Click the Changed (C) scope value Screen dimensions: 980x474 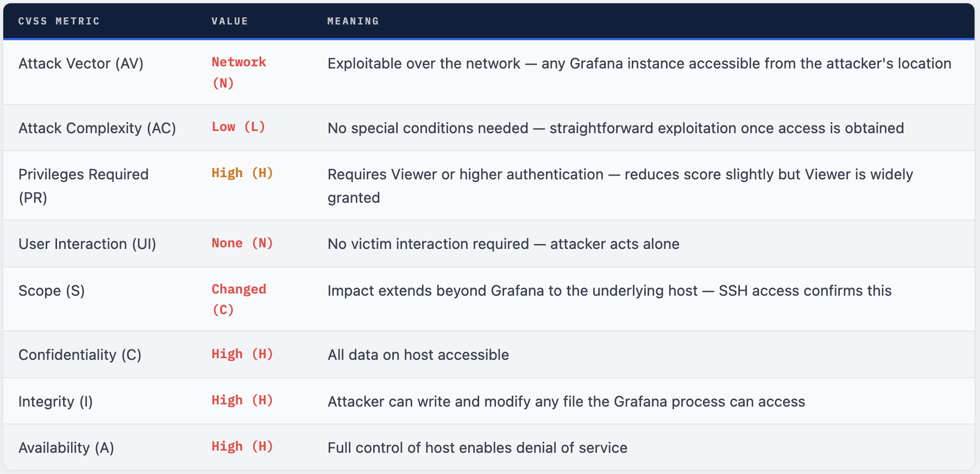pyautogui.click(x=238, y=299)
